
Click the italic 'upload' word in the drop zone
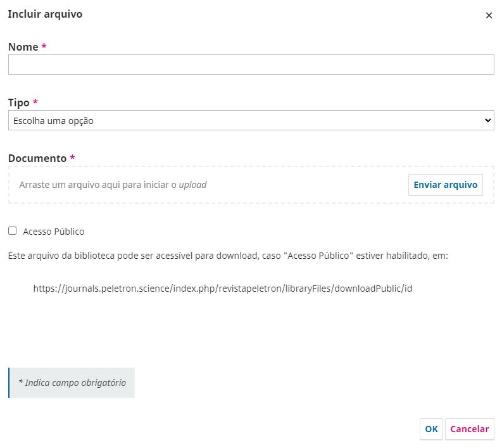(192, 185)
